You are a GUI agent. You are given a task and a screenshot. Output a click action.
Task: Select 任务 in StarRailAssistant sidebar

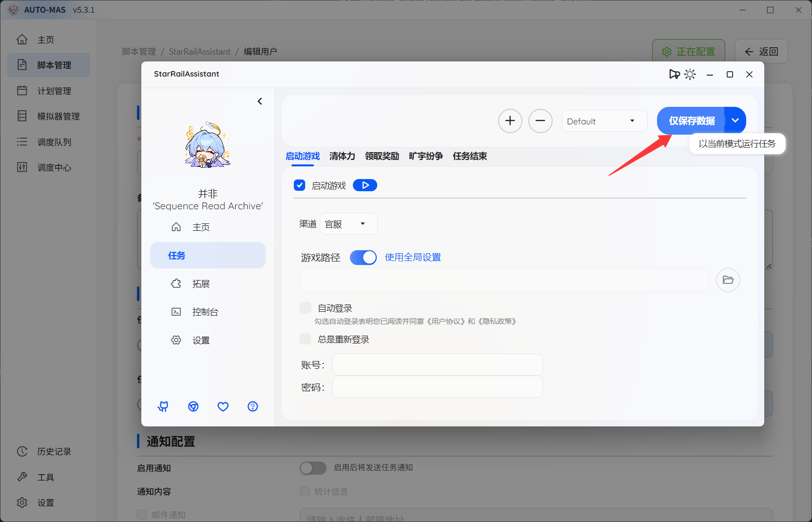point(208,255)
